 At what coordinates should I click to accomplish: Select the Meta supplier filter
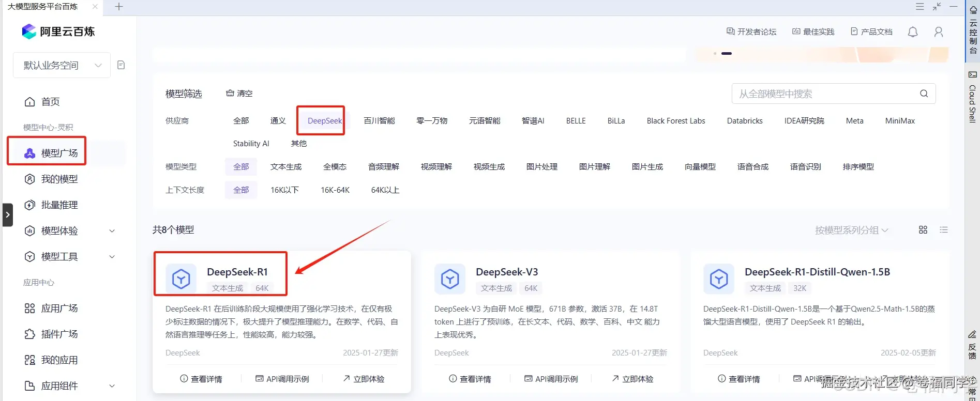pos(854,121)
